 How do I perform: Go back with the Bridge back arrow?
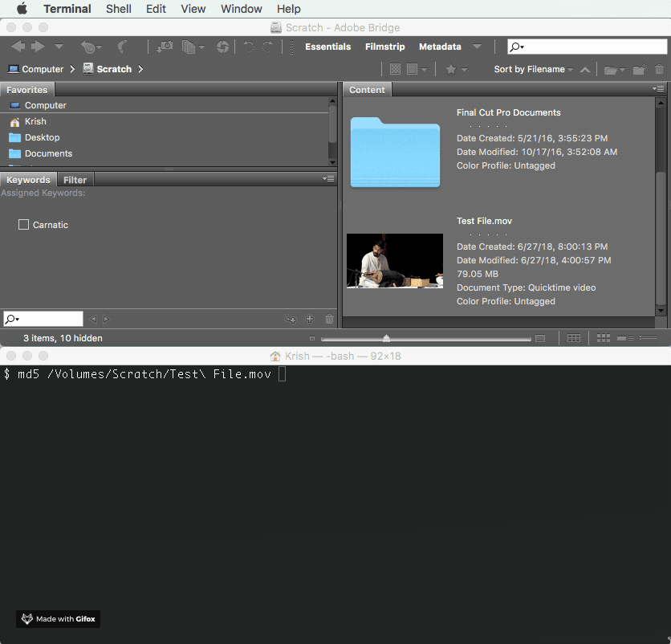click(18, 47)
